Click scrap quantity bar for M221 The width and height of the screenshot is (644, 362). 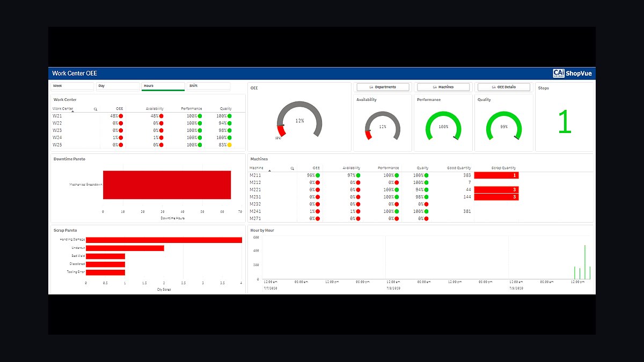[496, 190]
